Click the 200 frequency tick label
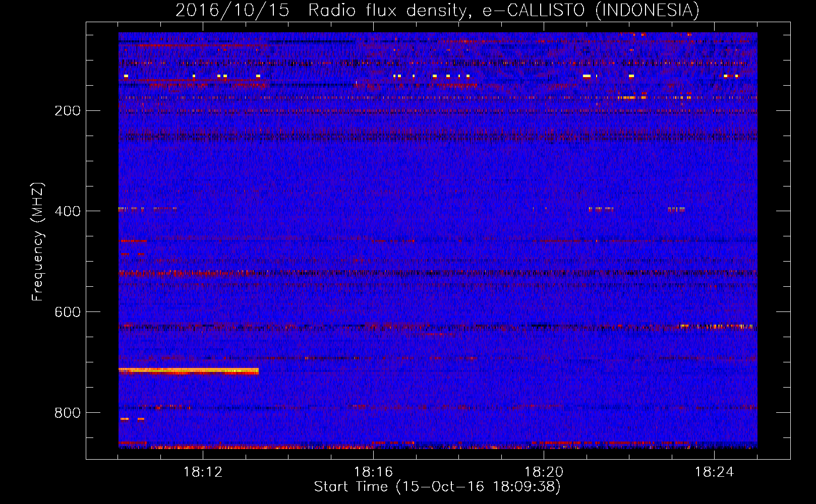This screenshot has height=504, width=816. tap(68, 111)
